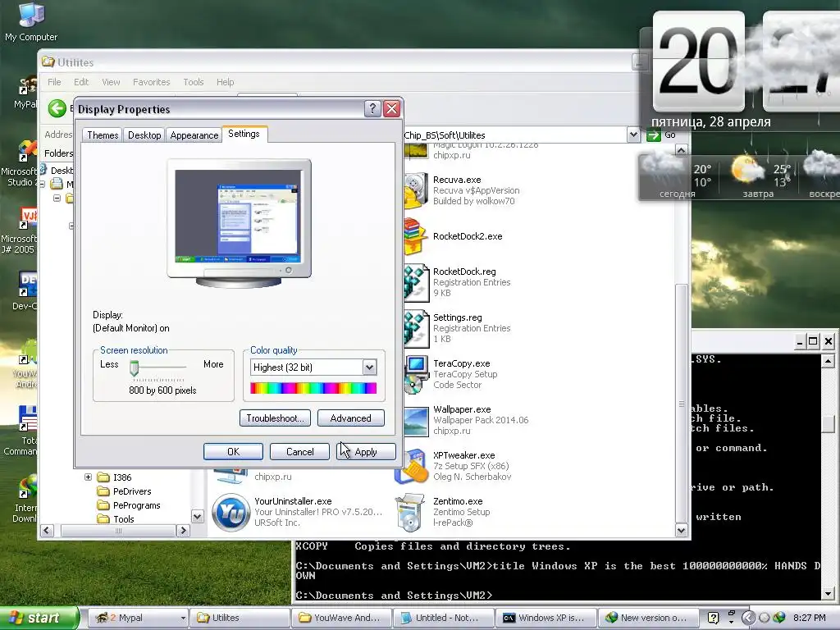Click the green Back arrow in Explorer
This screenshot has width=840, height=630.
[57, 109]
